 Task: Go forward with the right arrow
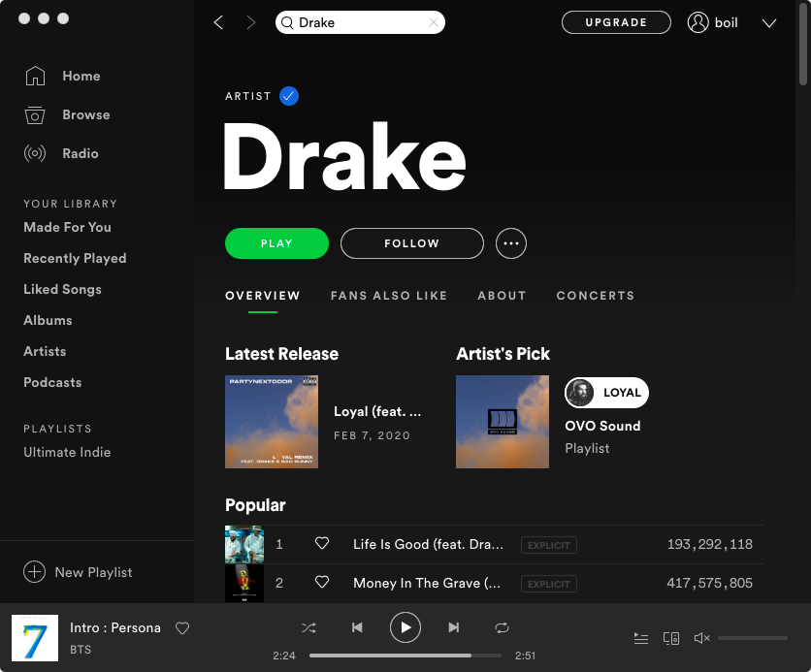click(x=251, y=22)
